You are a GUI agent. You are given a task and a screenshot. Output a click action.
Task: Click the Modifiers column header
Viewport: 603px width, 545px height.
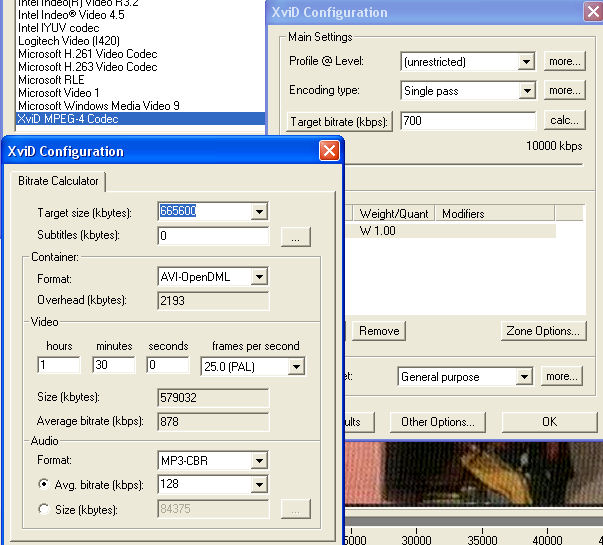pyautogui.click(x=495, y=213)
